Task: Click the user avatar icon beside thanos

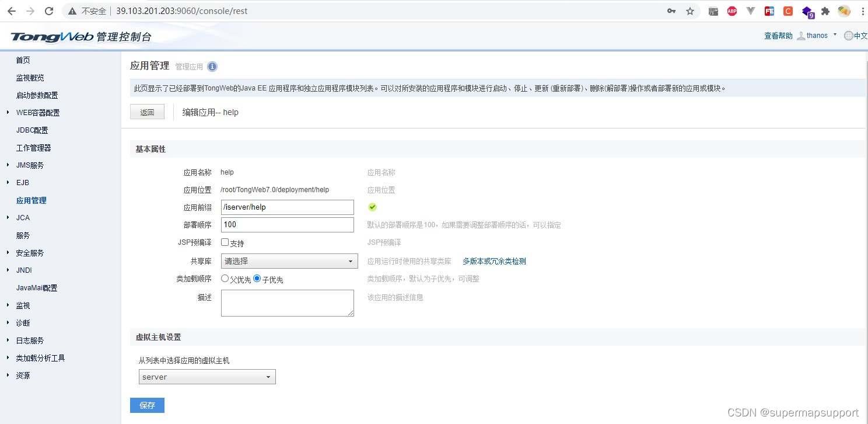Action: (x=801, y=36)
